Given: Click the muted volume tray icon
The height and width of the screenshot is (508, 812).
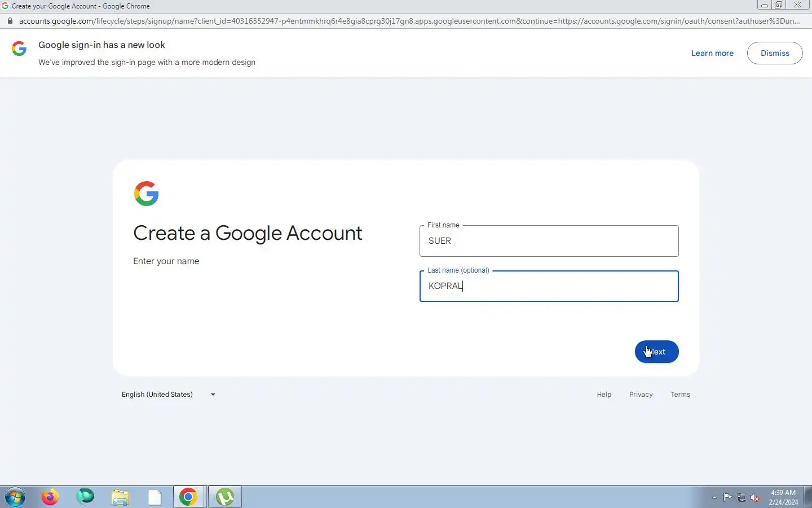Looking at the screenshot, I should tap(756, 497).
